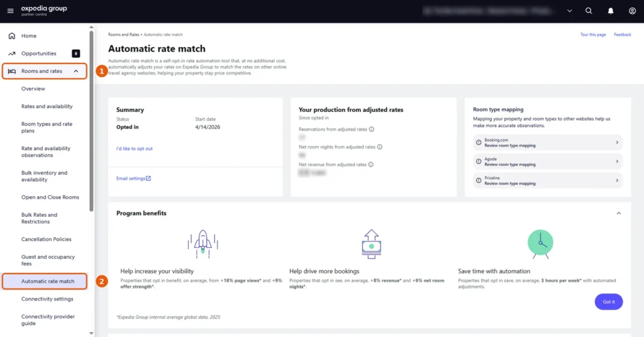Open Rate and availability observations

[x=45, y=152]
